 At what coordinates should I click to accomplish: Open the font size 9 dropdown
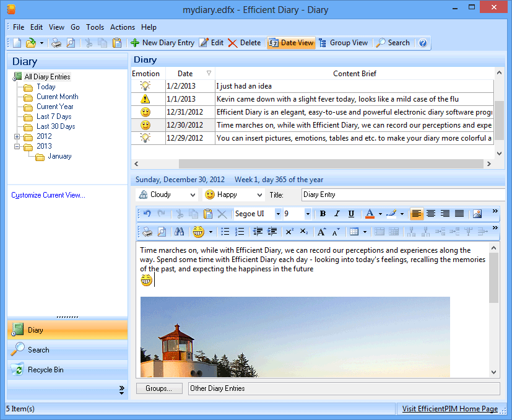308,214
